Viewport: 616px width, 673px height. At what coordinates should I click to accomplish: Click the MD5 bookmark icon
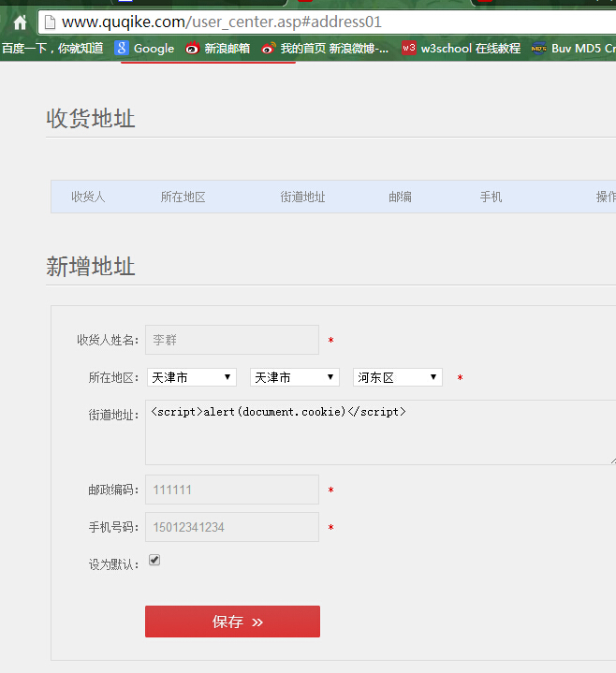point(538,48)
